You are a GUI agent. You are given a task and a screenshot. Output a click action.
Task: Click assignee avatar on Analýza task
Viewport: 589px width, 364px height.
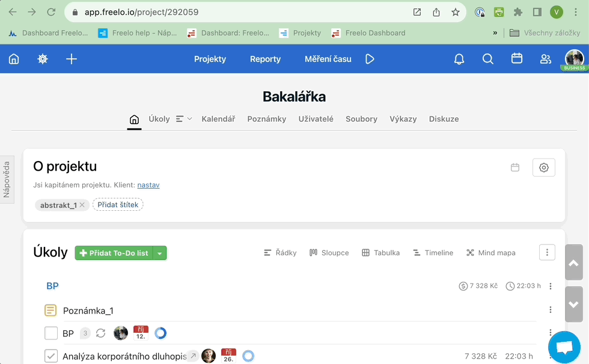pyautogui.click(x=209, y=356)
